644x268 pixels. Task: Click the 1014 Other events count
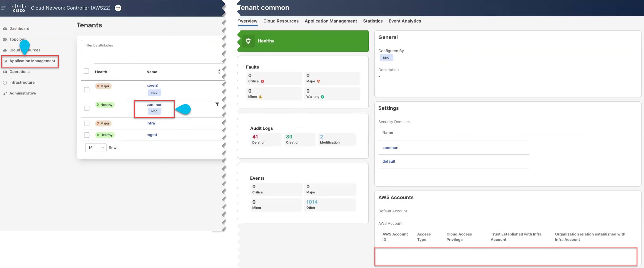click(x=312, y=202)
